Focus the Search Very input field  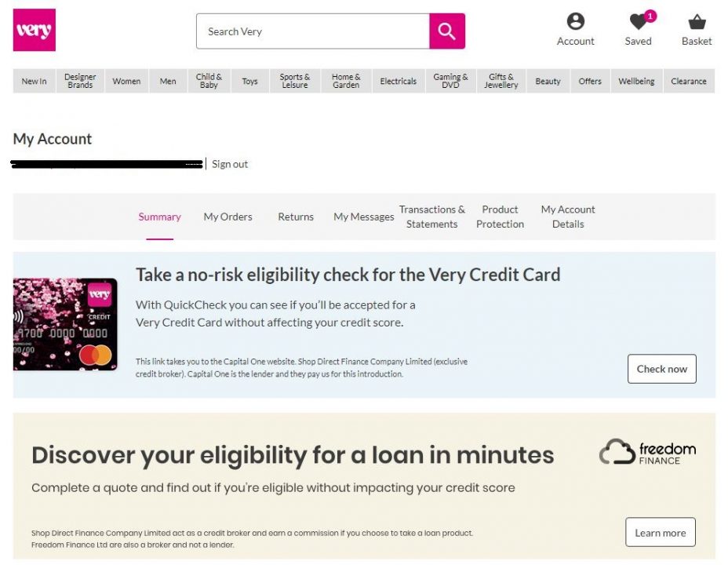point(312,31)
